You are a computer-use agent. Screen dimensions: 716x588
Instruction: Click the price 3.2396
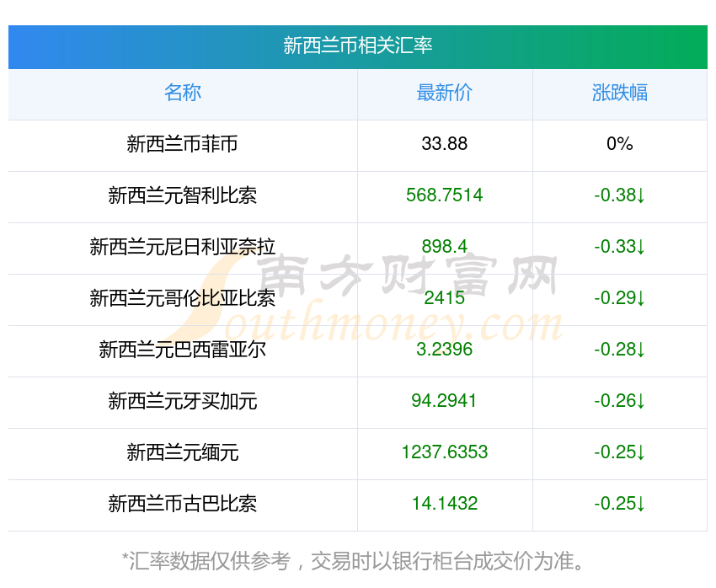click(x=444, y=350)
